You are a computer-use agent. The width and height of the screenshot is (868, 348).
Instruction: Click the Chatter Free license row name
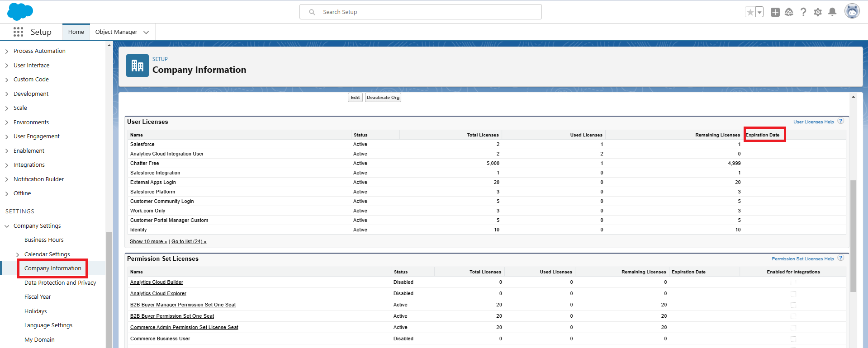[144, 163]
